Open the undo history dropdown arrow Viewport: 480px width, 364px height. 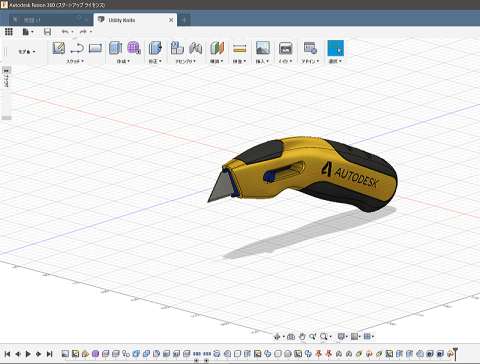(x=72, y=32)
